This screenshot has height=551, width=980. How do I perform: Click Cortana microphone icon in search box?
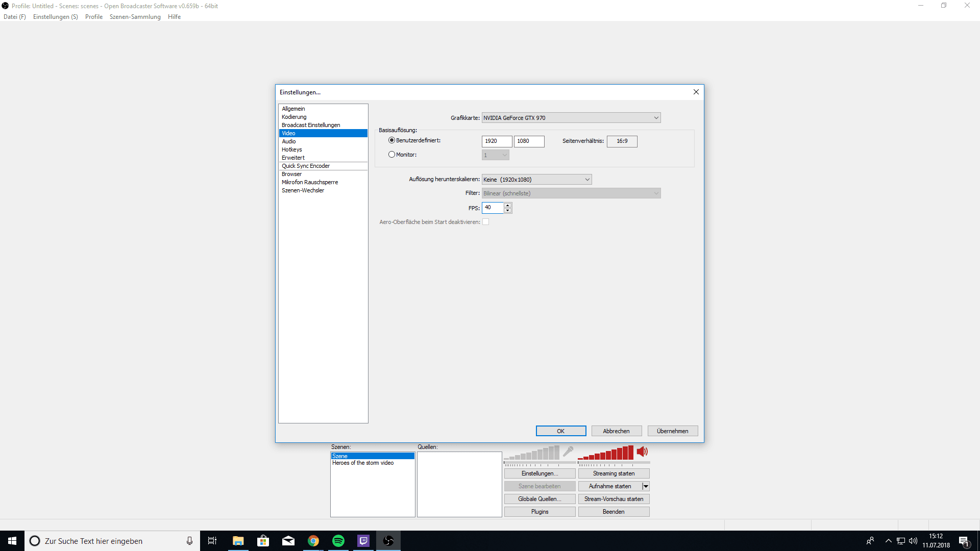tap(189, 541)
